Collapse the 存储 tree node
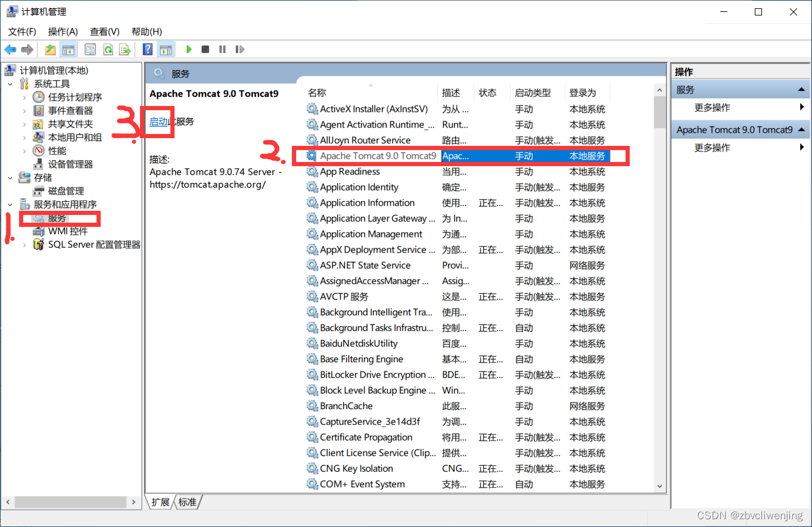Screen dimensions: 812x527 [x=10, y=177]
